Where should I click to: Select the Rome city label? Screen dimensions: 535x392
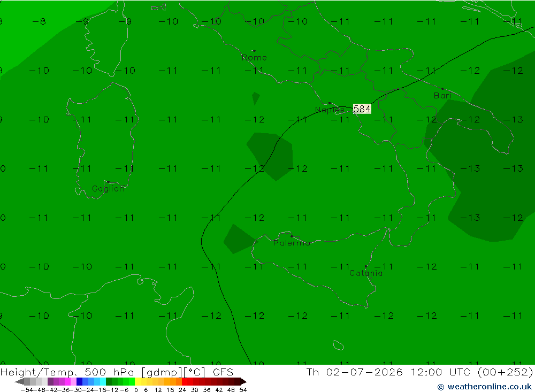254,58
